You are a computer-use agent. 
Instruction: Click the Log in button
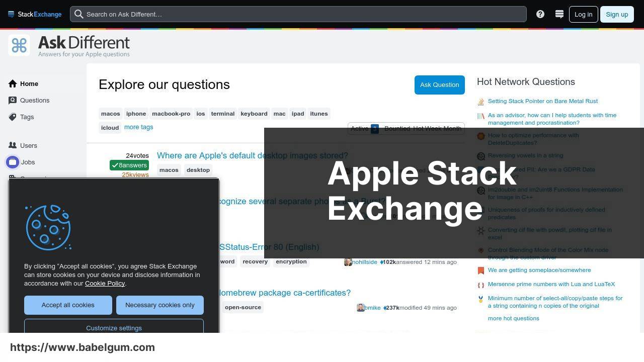click(x=583, y=14)
